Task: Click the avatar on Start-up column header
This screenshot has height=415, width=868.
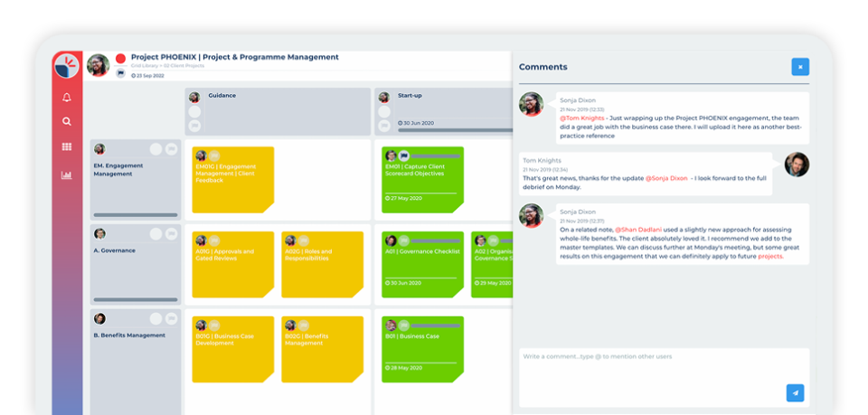Action: tap(384, 98)
